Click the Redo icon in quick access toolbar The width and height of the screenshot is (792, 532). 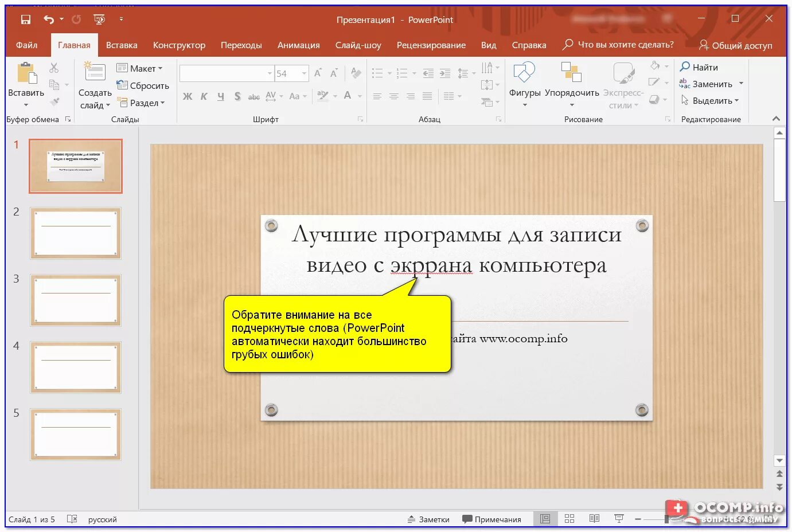point(76,19)
